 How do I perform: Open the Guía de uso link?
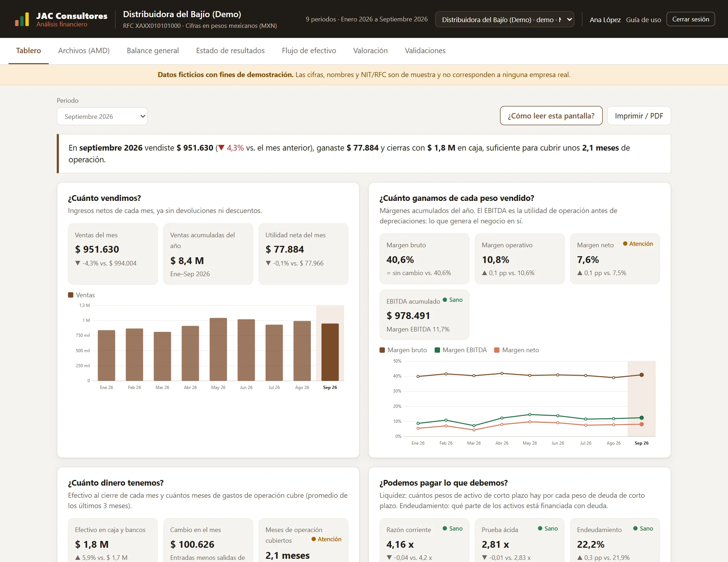pos(643,20)
